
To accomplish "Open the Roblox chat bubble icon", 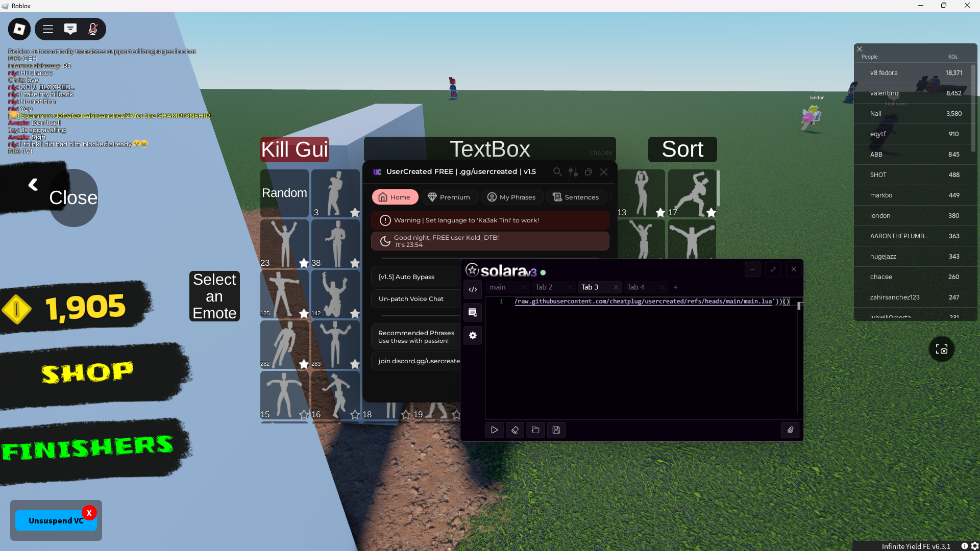I will coord(70,29).
